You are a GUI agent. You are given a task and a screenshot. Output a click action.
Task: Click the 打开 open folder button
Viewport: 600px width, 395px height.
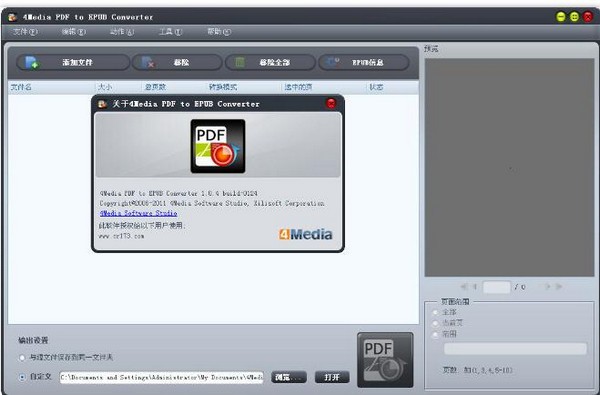coord(332,377)
